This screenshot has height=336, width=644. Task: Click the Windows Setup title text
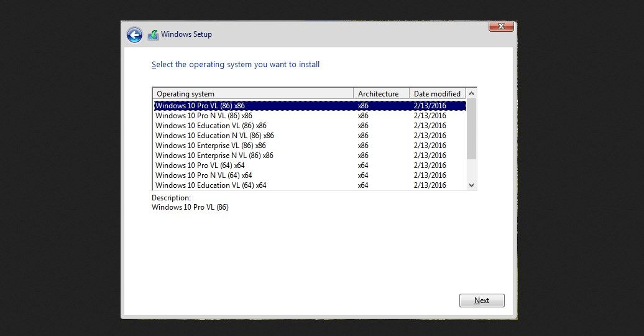tap(186, 35)
